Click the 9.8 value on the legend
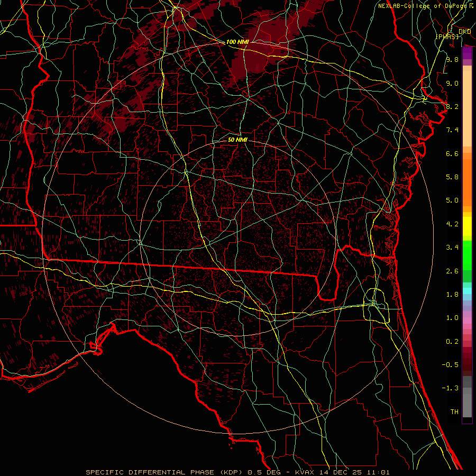 452,60
